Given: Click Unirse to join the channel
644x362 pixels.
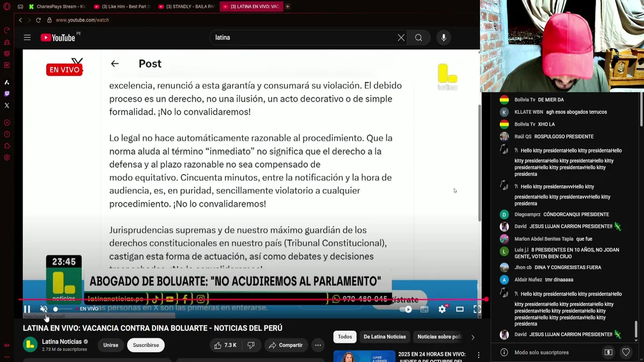Looking at the screenshot, I should tap(111, 345).
